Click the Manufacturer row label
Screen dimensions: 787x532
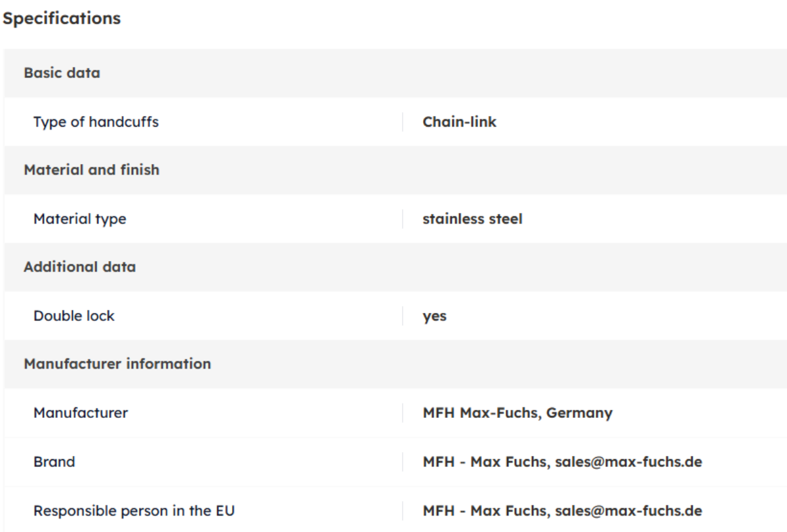(x=80, y=413)
